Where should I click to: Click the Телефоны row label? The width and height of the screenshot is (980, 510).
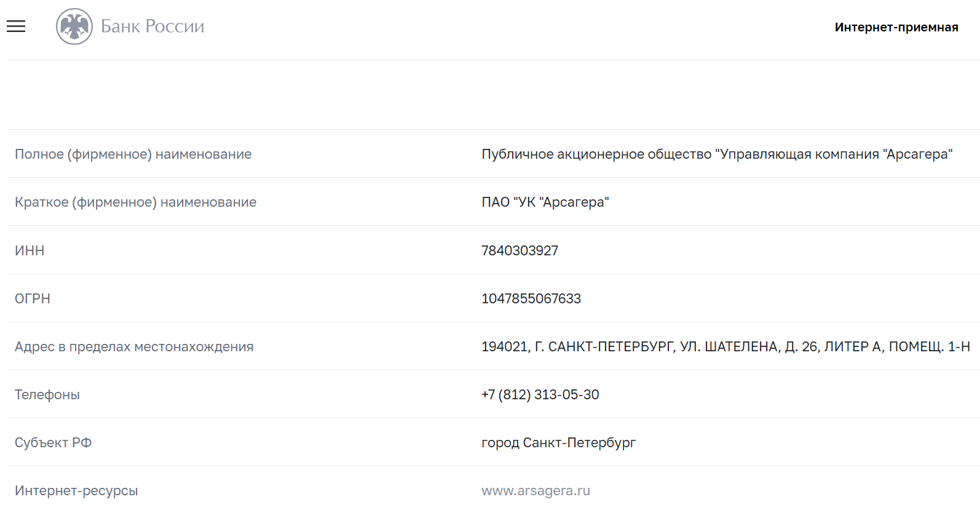coord(47,394)
